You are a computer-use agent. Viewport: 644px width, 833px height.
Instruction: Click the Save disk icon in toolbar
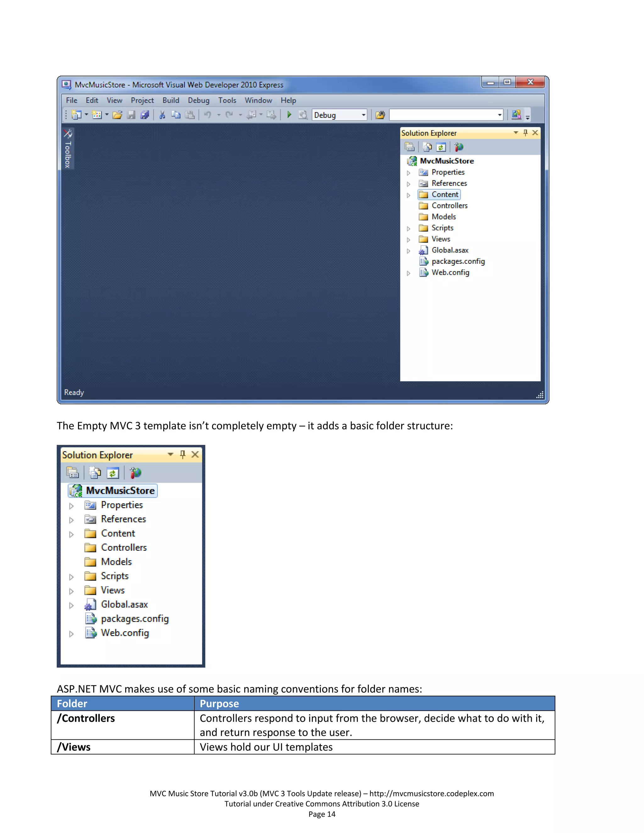coord(131,115)
